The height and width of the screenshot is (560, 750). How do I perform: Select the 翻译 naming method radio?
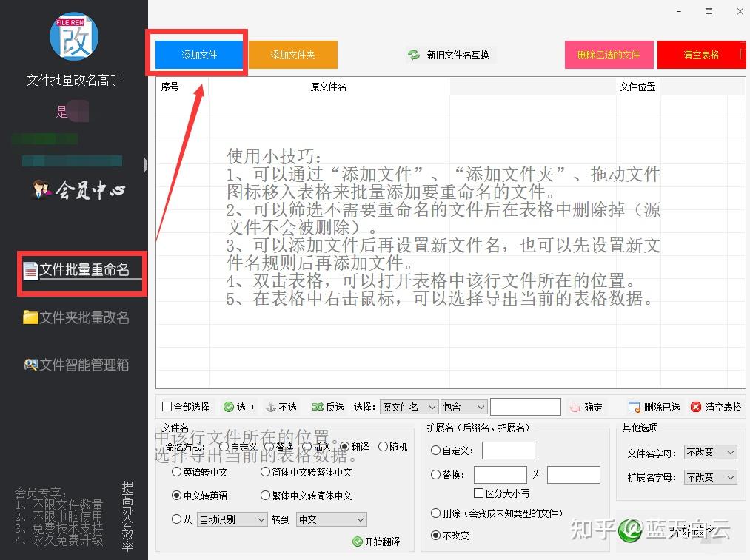[344, 447]
